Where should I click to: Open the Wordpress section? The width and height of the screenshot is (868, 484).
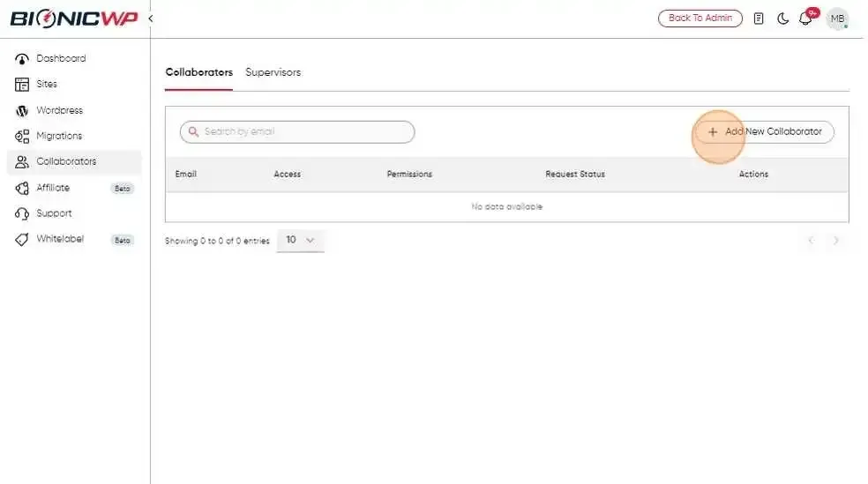coord(59,110)
